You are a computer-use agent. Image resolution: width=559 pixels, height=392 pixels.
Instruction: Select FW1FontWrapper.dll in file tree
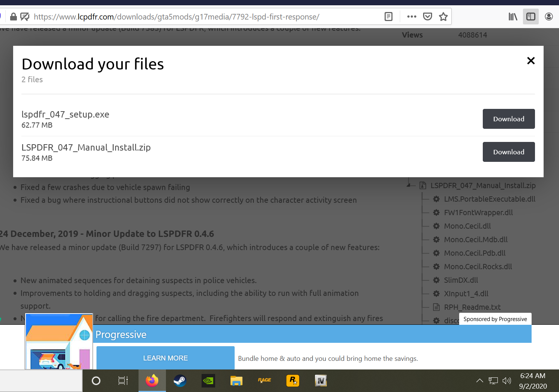(x=478, y=213)
